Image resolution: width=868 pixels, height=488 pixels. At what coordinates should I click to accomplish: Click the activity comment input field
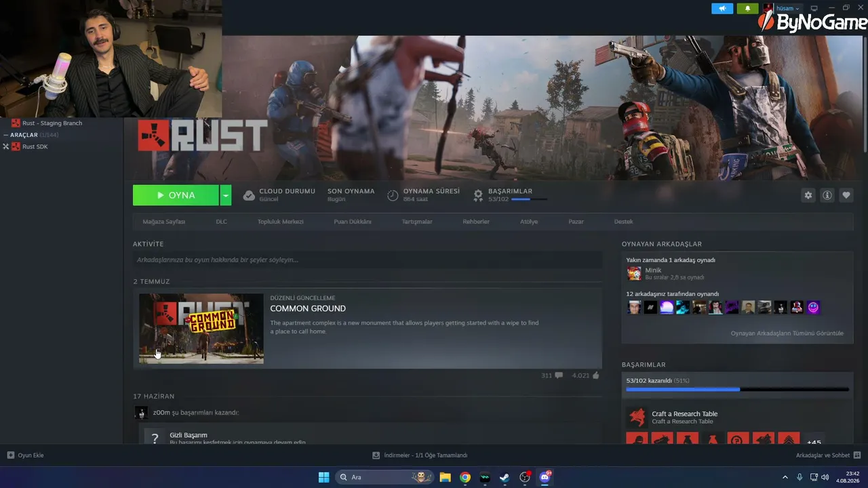(368, 260)
